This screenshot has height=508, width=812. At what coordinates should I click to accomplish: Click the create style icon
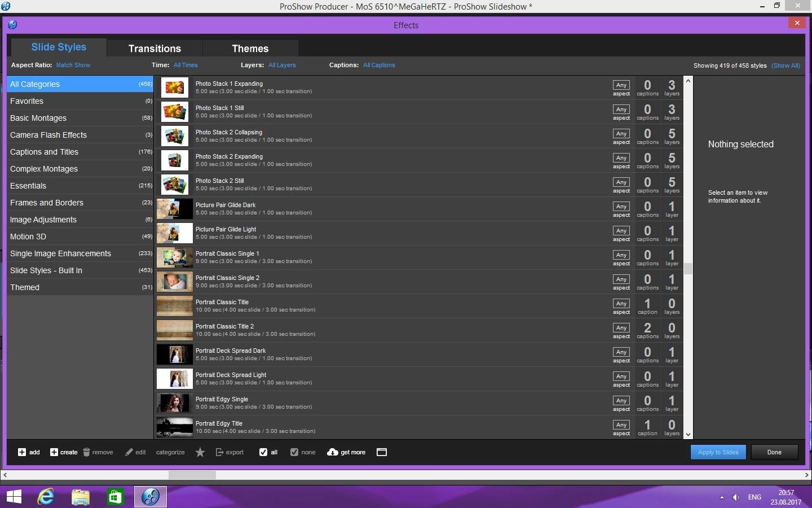point(54,452)
